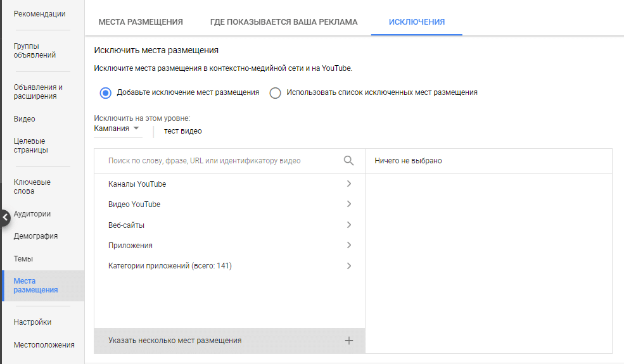Click Категории приложений (всего: 141) label
624x364 pixels.
170,266
